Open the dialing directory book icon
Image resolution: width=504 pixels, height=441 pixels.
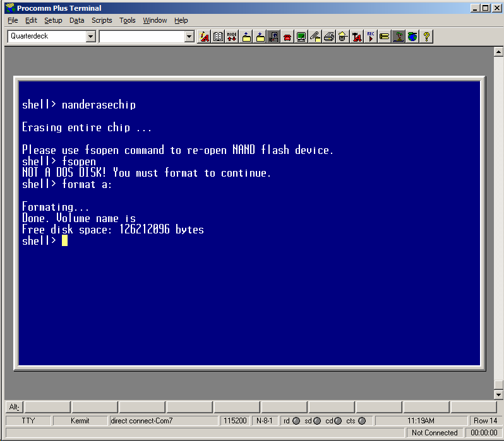click(218, 37)
